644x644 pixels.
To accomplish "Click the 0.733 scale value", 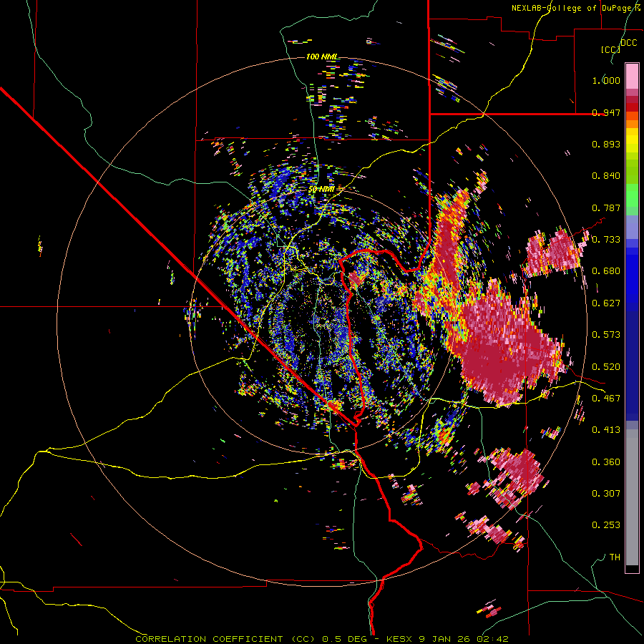I will click(606, 240).
